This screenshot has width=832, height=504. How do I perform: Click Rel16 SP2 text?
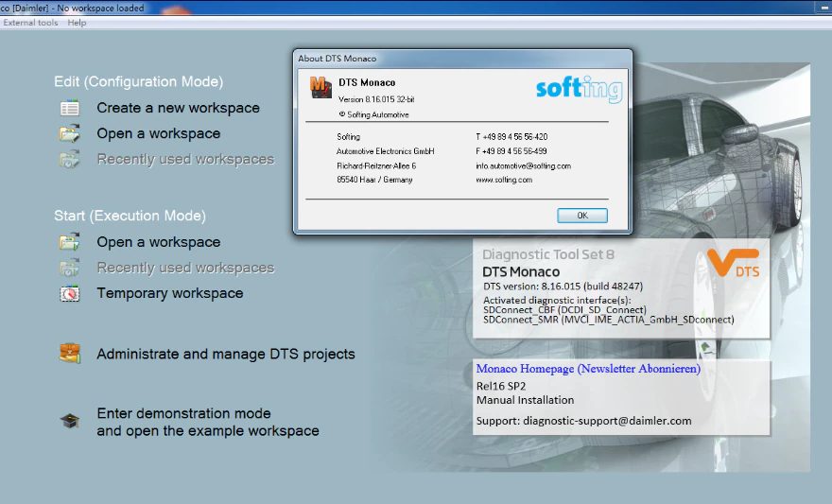coord(501,386)
